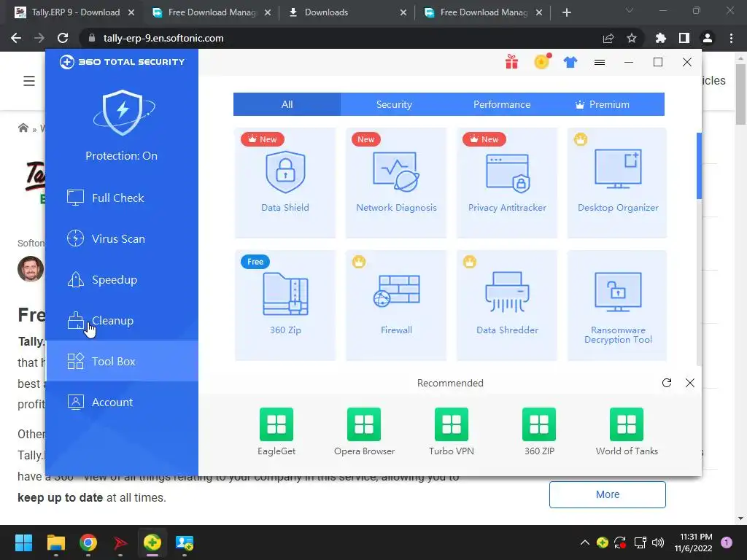Open File Explorer from the taskbar
This screenshot has width=747, height=560.
(x=55, y=542)
